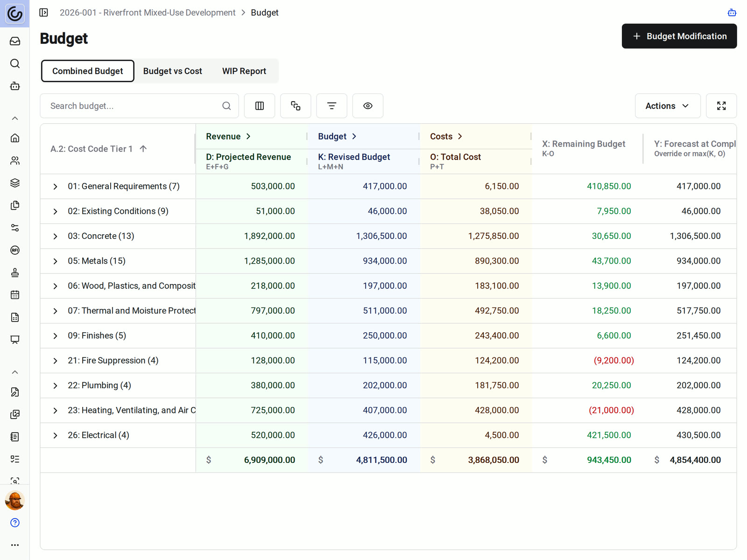The width and height of the screenshot is (747, 560).
Task: Open the column chooser toolbar button
Action: tap(260, 106)
